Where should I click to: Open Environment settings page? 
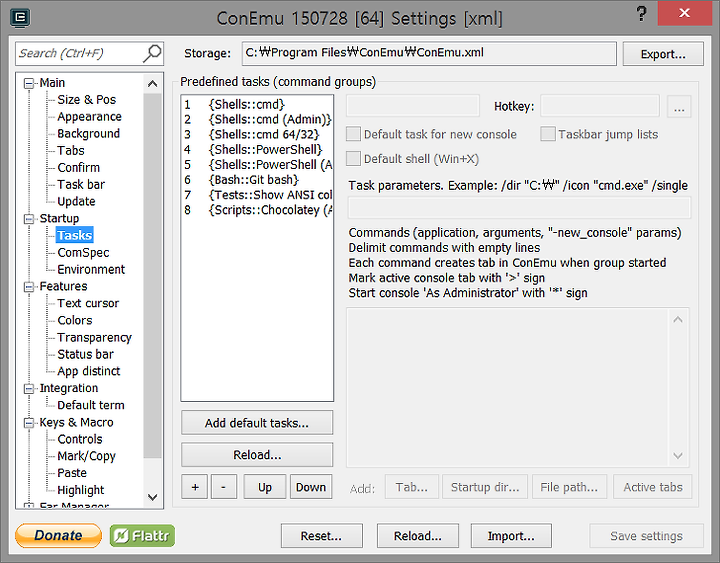91,270
